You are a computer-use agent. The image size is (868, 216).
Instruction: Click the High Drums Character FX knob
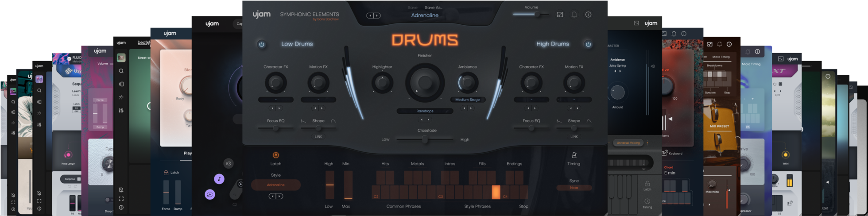pos(531,83)
